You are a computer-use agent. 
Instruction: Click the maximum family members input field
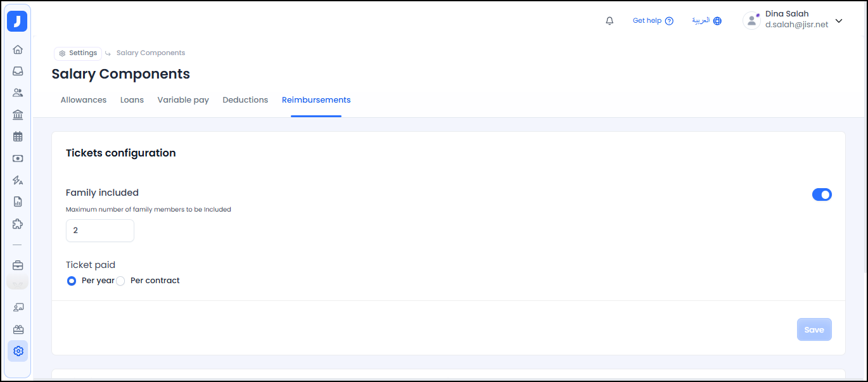click(100, 231)
